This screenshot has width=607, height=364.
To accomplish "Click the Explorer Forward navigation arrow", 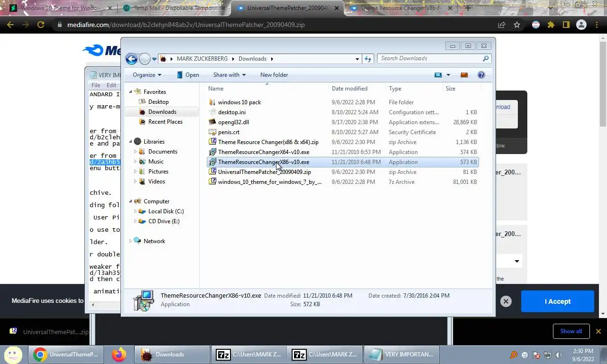I will (x=145, y=59).
